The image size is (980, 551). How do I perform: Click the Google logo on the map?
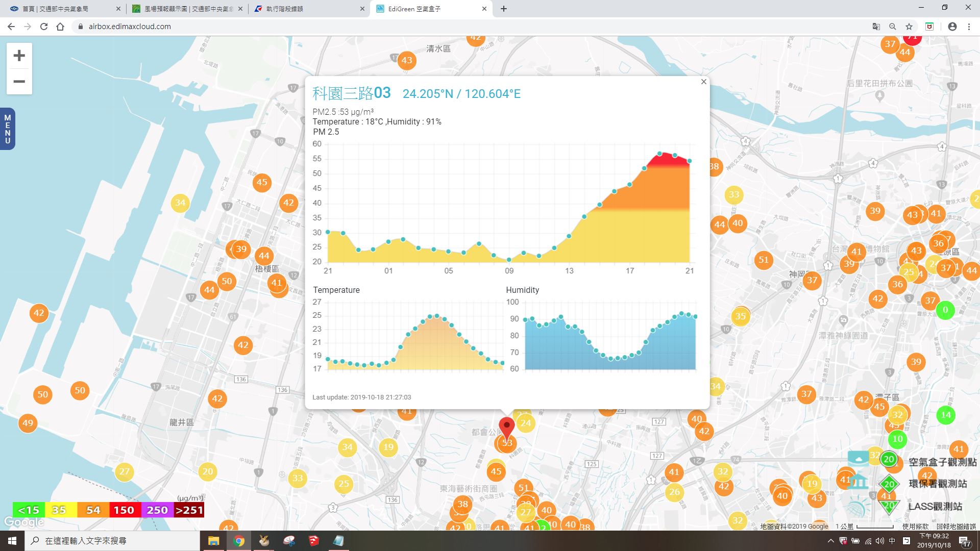[24, 522]
